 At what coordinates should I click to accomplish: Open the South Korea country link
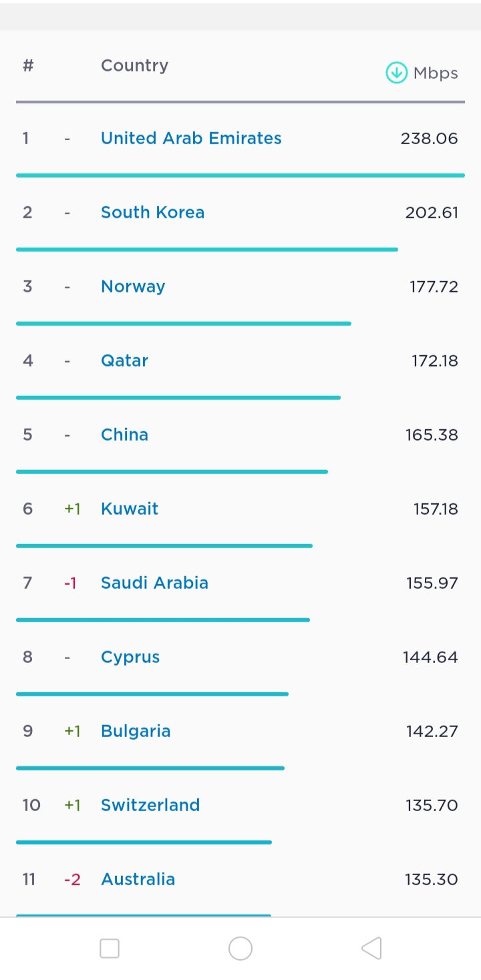tap(152, 212)
